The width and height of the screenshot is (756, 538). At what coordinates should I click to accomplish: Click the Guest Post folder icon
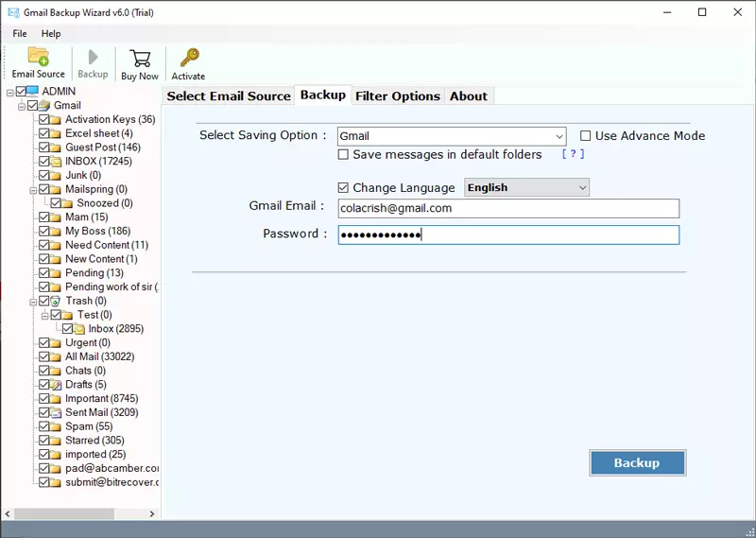56,148
